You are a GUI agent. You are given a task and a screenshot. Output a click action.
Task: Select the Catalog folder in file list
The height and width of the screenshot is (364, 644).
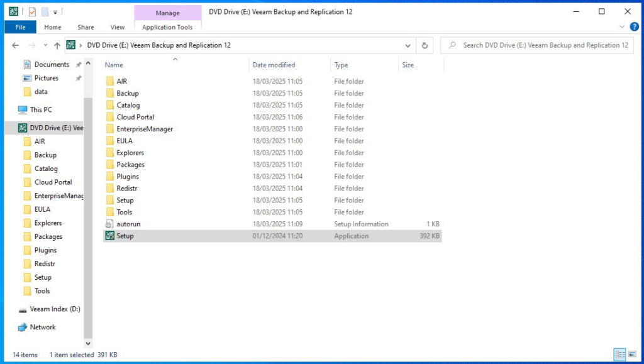point(128,105)
